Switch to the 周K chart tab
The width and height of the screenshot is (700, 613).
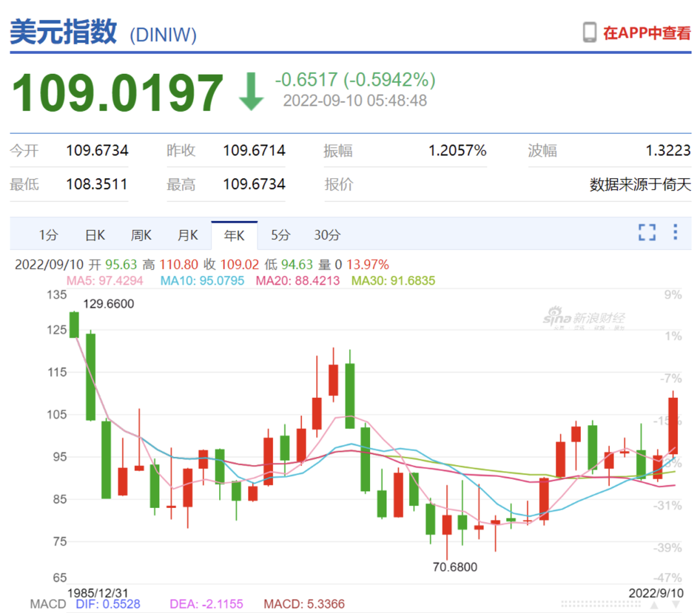click(x=141, y=235)
